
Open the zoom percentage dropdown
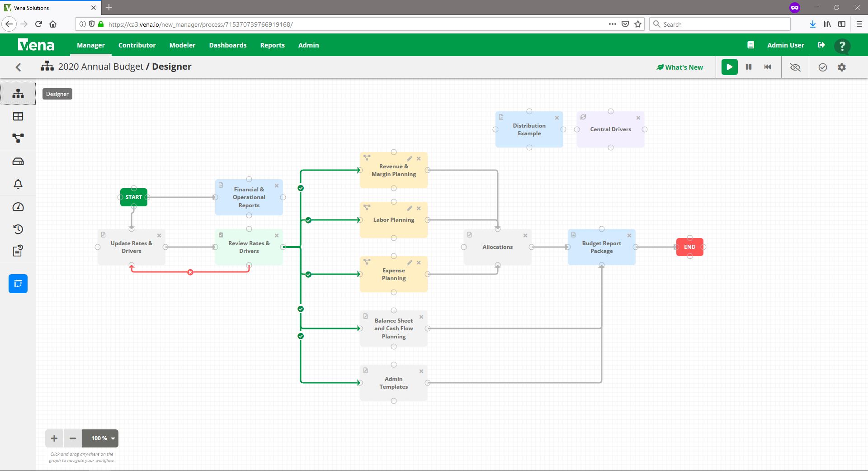tap(100, 438)
